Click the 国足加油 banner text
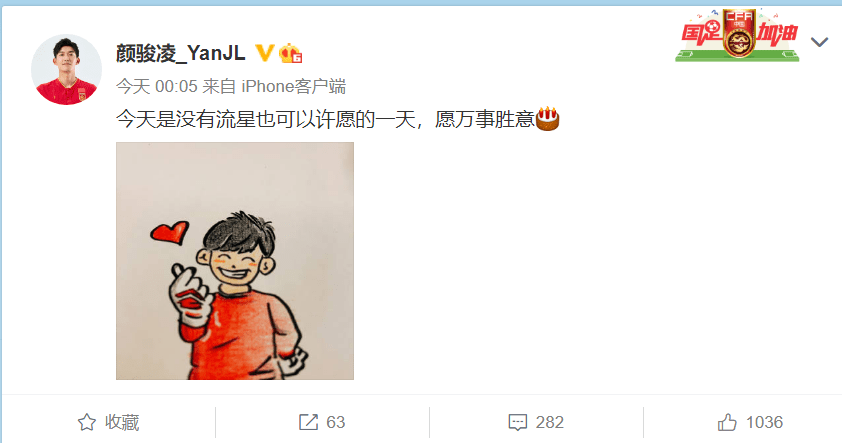The width and height of the screenshot is (842, 443). (737, 34)
